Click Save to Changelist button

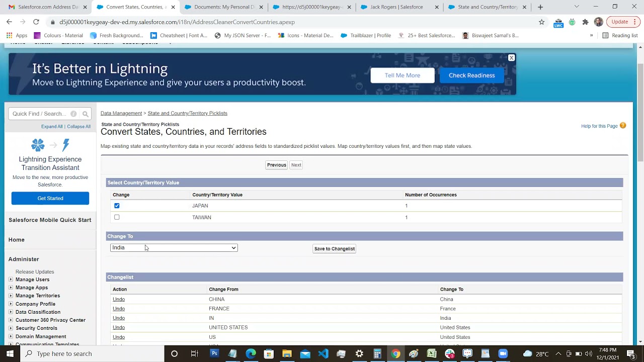(335, 248)
